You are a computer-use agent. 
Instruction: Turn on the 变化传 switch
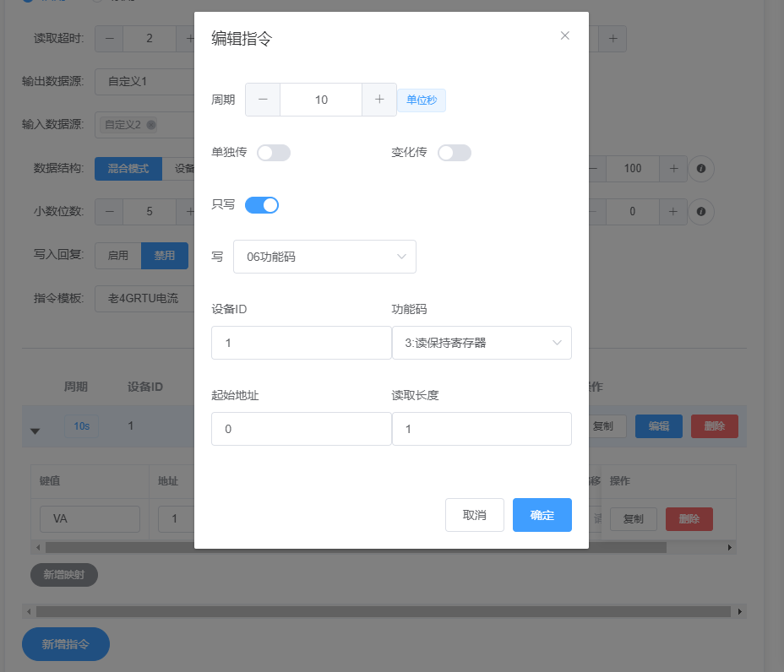(x=455, y=153)
